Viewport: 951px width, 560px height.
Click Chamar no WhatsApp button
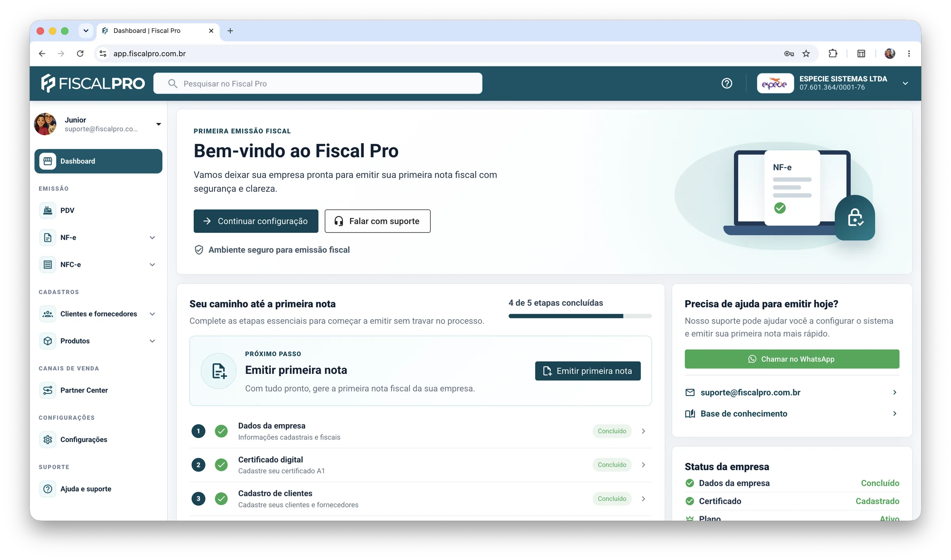pos(791,359)
